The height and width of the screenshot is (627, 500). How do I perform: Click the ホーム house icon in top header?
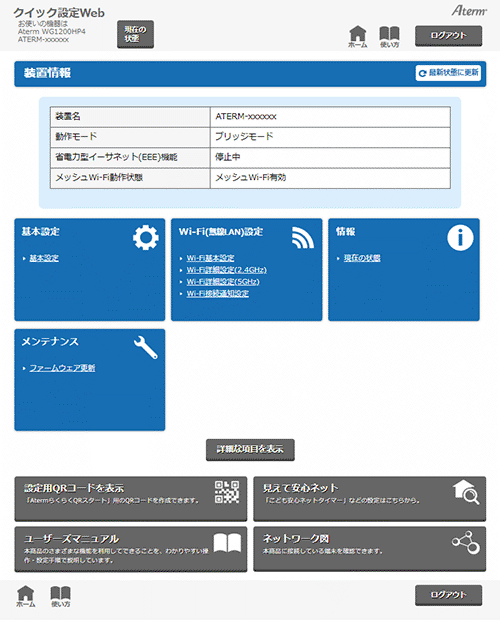click(x=358, y=37)
